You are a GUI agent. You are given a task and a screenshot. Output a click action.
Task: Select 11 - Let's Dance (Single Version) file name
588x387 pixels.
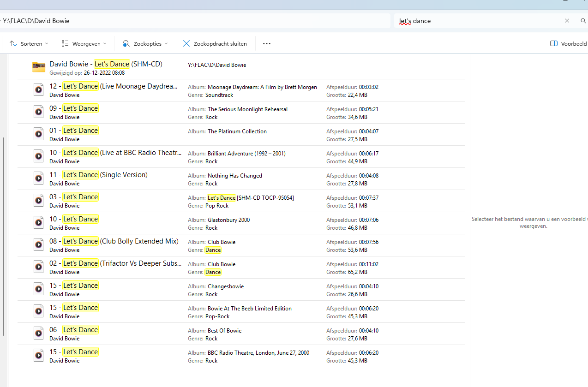(x=98, y=175)
